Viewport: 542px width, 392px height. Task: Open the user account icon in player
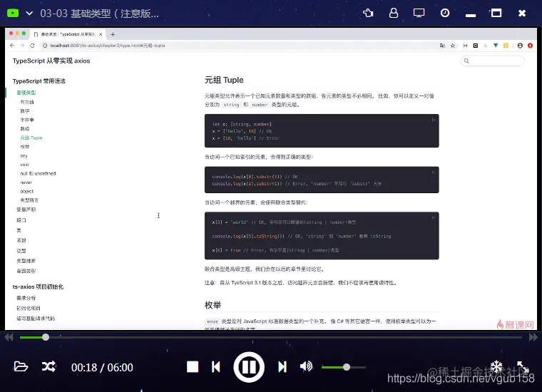click(x=394, y=13)
